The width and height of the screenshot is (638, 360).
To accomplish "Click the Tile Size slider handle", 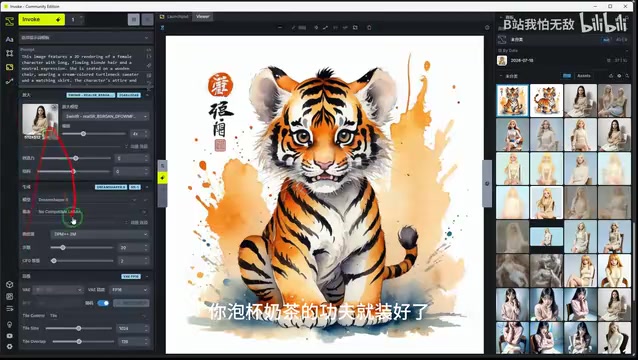I will 79,328.
